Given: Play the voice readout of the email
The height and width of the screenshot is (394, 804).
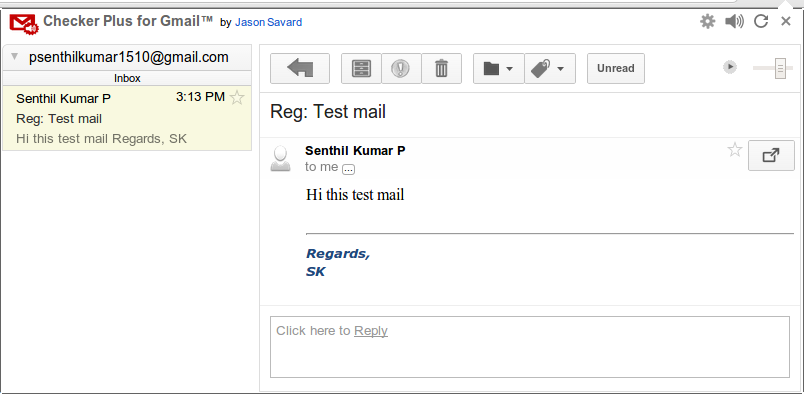Looking at the screenshot, I should tap(730, 67).
